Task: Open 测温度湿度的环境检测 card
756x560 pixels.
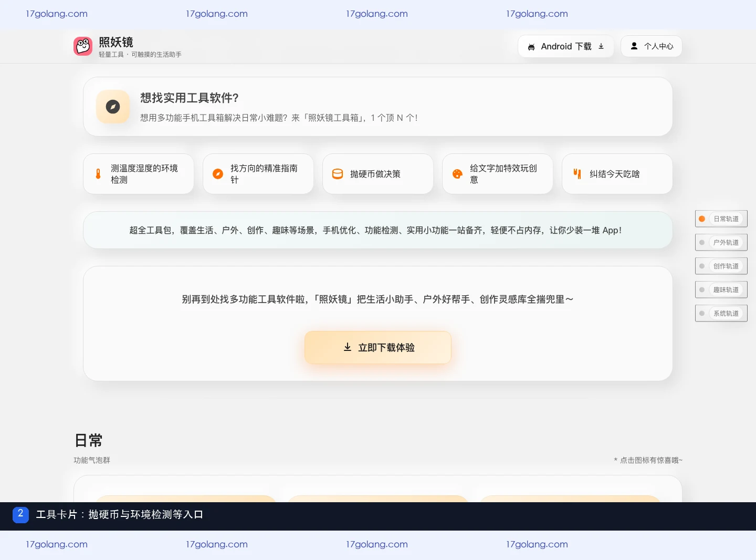Action: (x=139, y=174)
